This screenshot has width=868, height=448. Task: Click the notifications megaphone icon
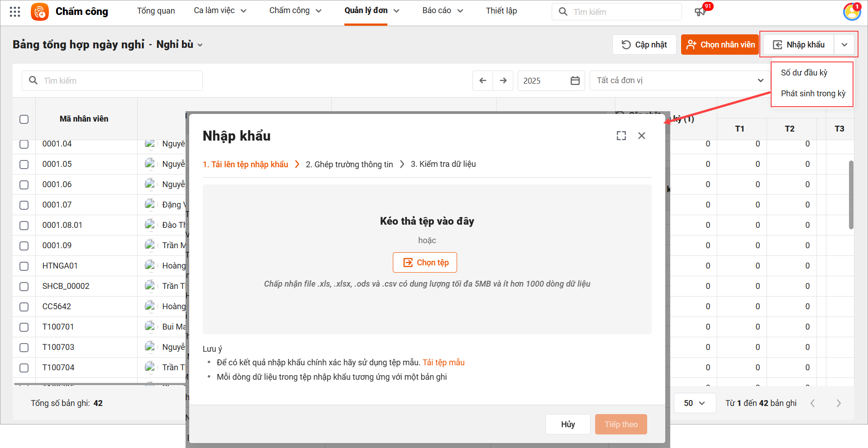(x=700, y=12)
